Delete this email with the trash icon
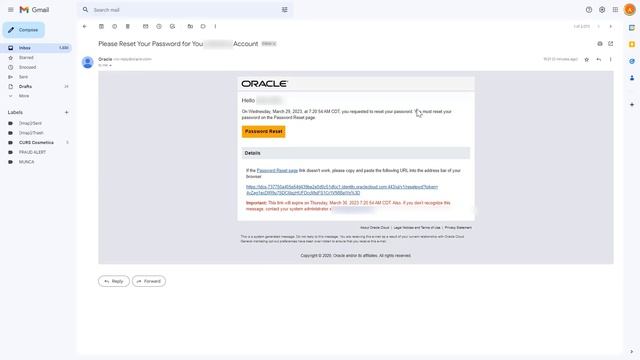The image size is (640, 360). point(128,27)
